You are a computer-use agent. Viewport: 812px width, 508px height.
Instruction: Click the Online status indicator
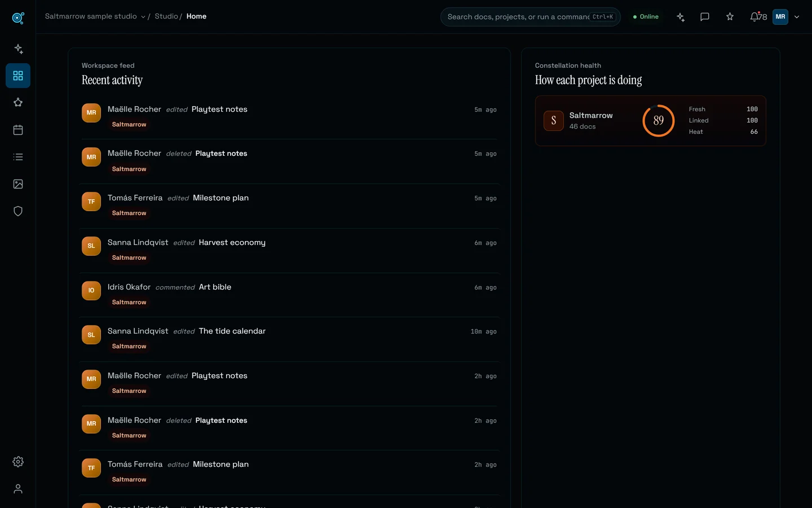(x=646, y=17)
